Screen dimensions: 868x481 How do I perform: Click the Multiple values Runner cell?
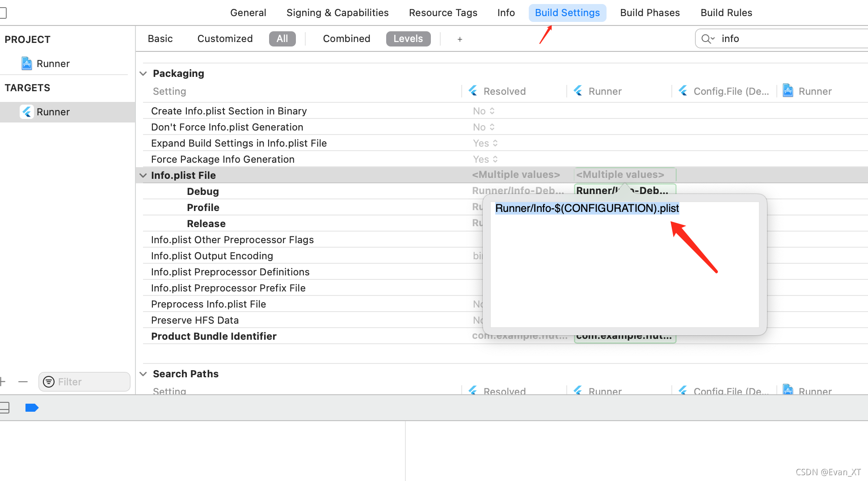tap(625, 174)
